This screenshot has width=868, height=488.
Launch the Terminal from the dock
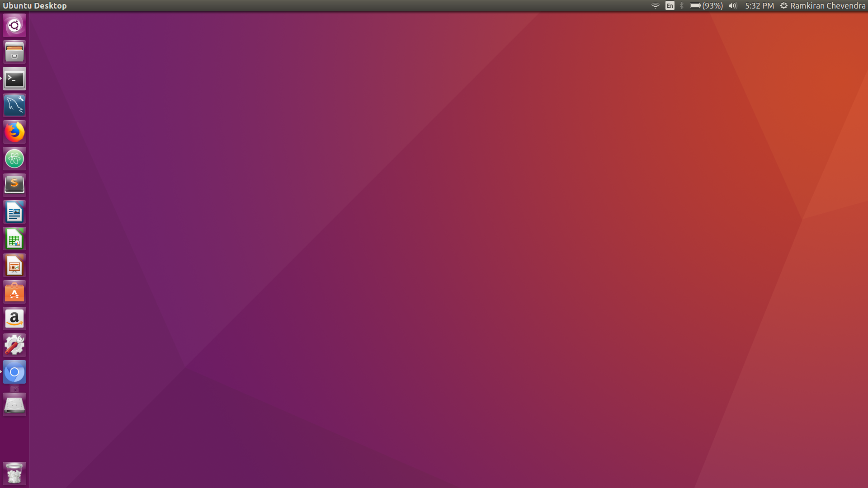[x=14, y=79]
